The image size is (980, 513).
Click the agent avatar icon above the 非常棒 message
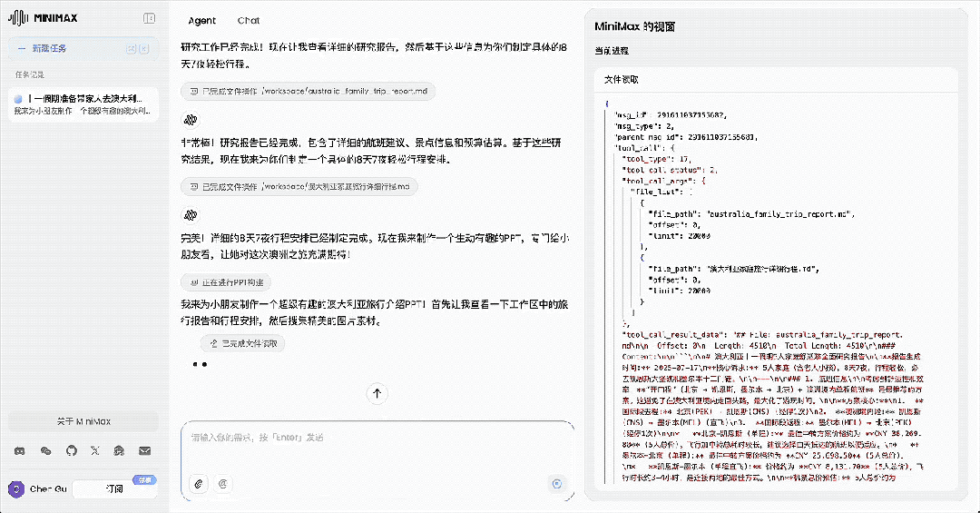pos(191,119)
